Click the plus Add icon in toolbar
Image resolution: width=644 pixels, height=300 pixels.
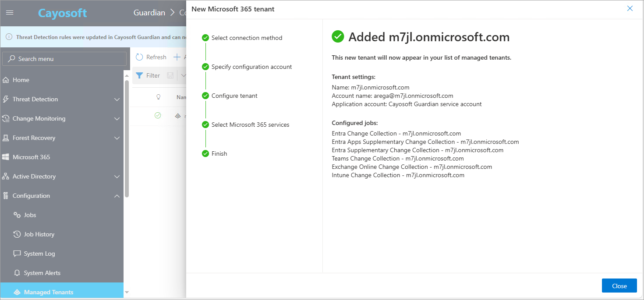point(177,57)
